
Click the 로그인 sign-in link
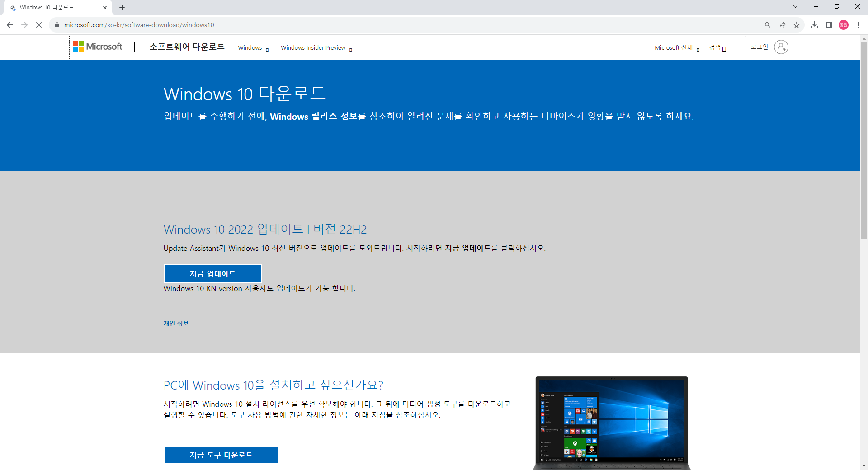click(x=759, y=47)
